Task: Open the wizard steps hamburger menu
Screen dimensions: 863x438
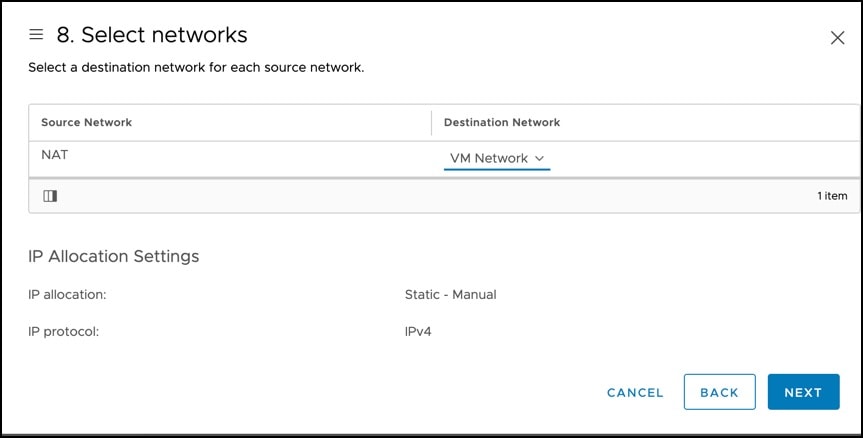Action: click(x=36, y=35)
